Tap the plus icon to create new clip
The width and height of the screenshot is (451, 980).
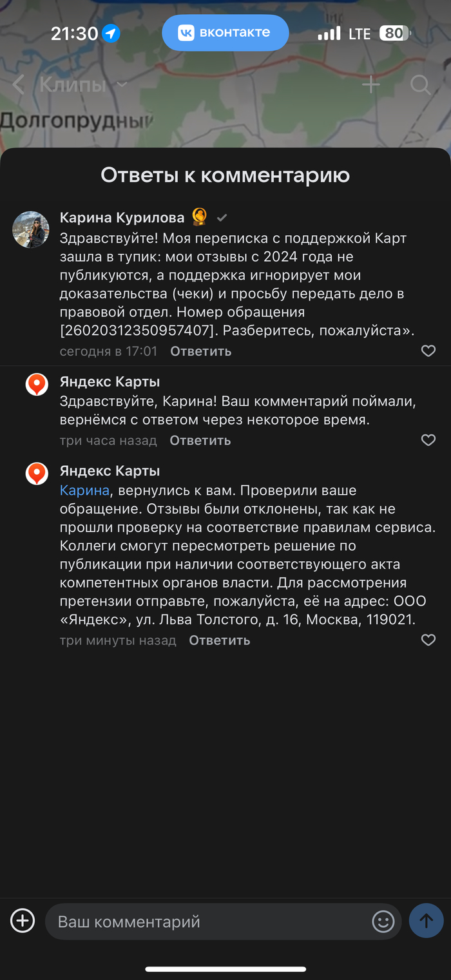click(x=370, y=84)
